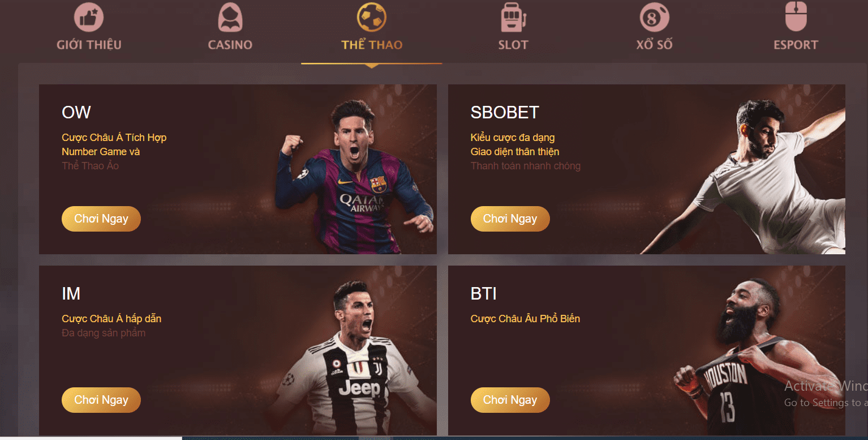Screen dimensions: 868x440
Task: Click the mouse icon above Esport
Action: pos(796,17)
